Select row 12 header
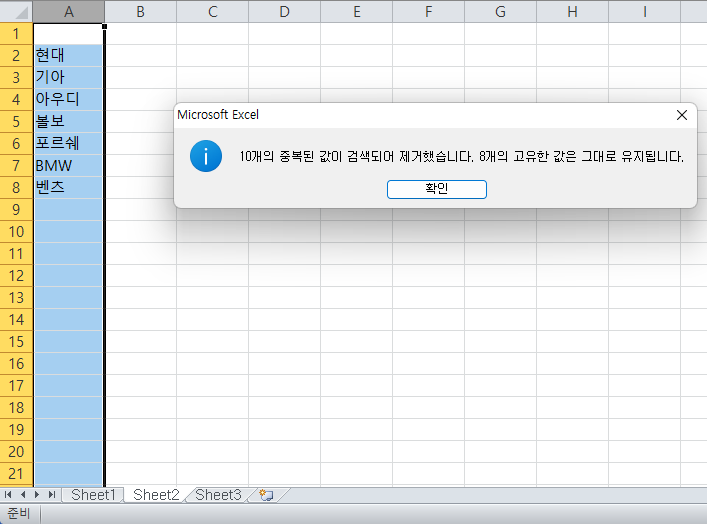 (x=16, y=276)
